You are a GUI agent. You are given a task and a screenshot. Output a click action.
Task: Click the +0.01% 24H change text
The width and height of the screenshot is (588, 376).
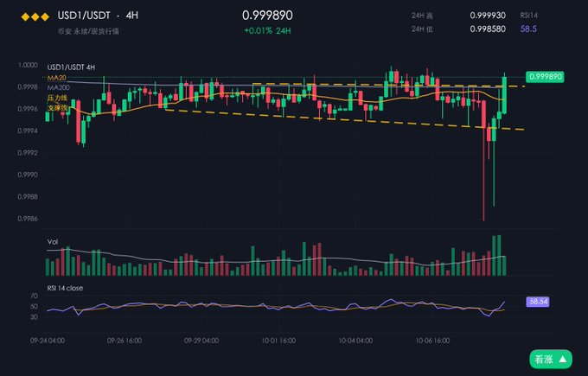pyautogui.click(x=267, y=31)
